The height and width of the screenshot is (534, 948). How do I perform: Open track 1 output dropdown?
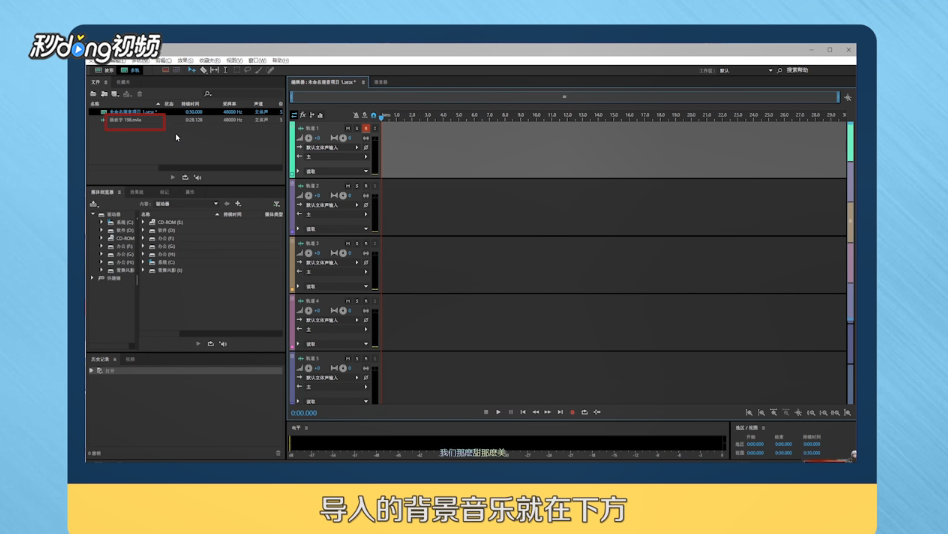[x=336, y=157]
